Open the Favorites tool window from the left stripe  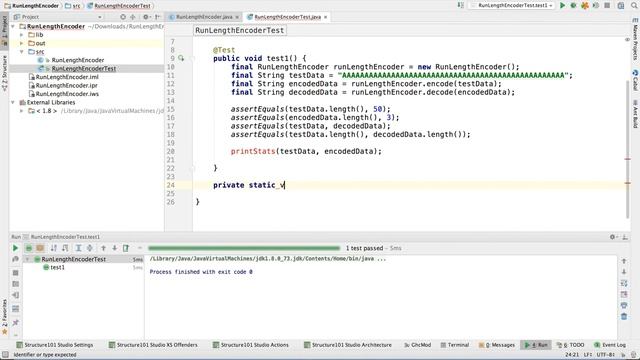click(x=4, y=317)
